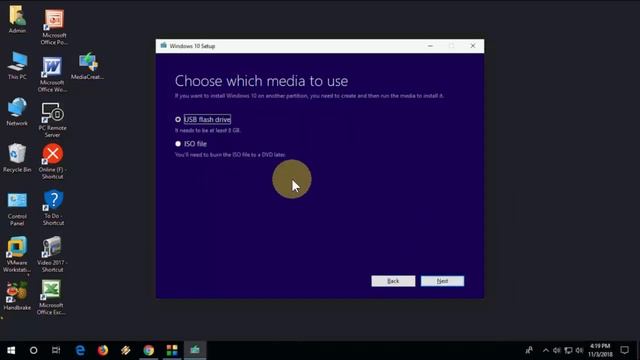Select the MediaCreationTool desktop icon
This screenshot has height=360, width=640.
click(87, 65)
